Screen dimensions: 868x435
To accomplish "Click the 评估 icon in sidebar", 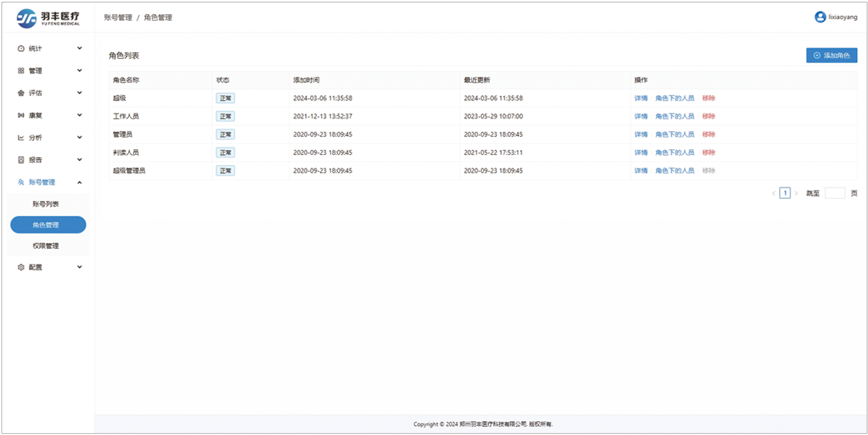I will pyautogui.click(x=21, y=93).
